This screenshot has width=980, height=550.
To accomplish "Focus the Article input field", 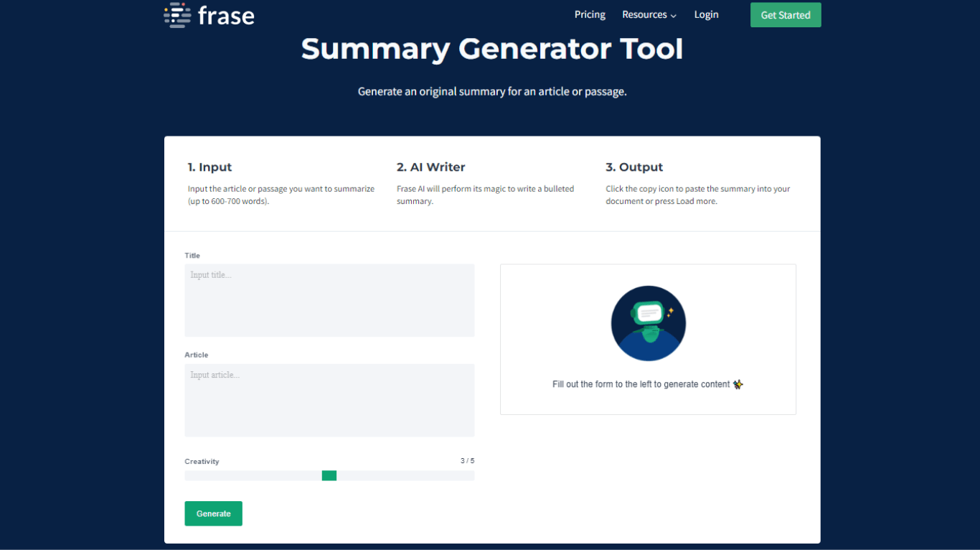I will pyautogui.click(x=329, y=400).
